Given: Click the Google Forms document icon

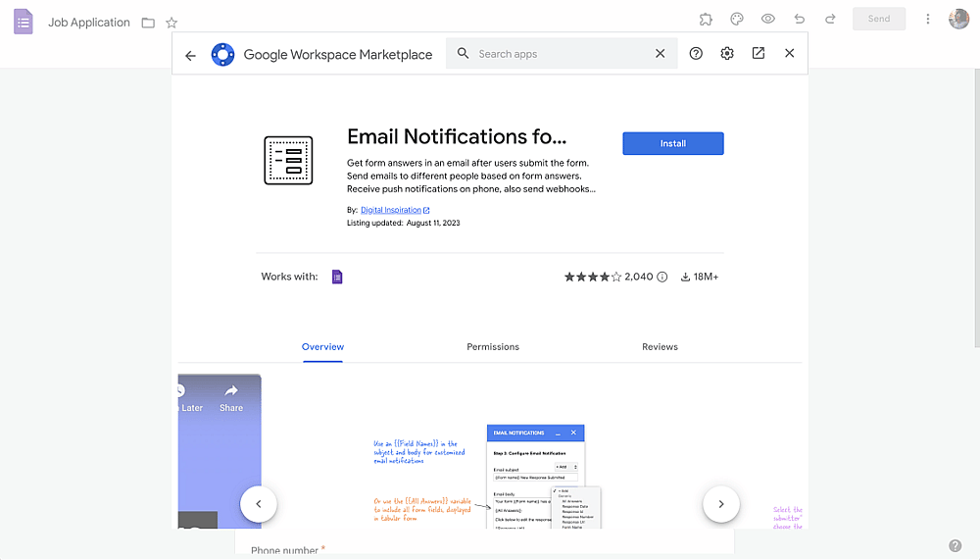Looking at the screenshot, I should click(24, 22).
